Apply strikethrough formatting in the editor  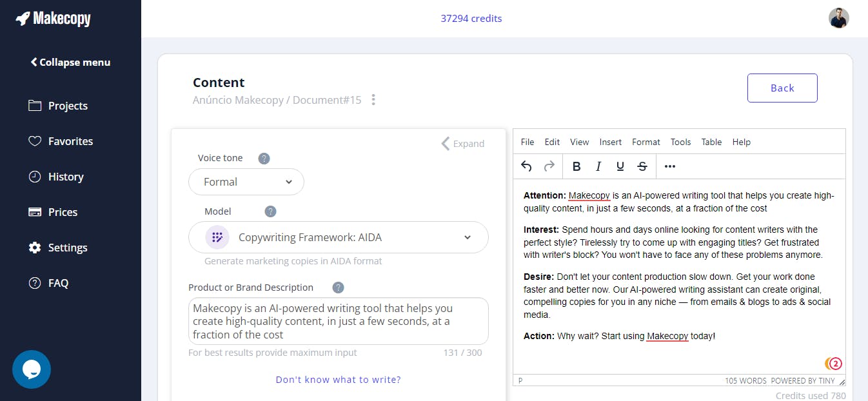pyautogui.click(x=642, y=166)
